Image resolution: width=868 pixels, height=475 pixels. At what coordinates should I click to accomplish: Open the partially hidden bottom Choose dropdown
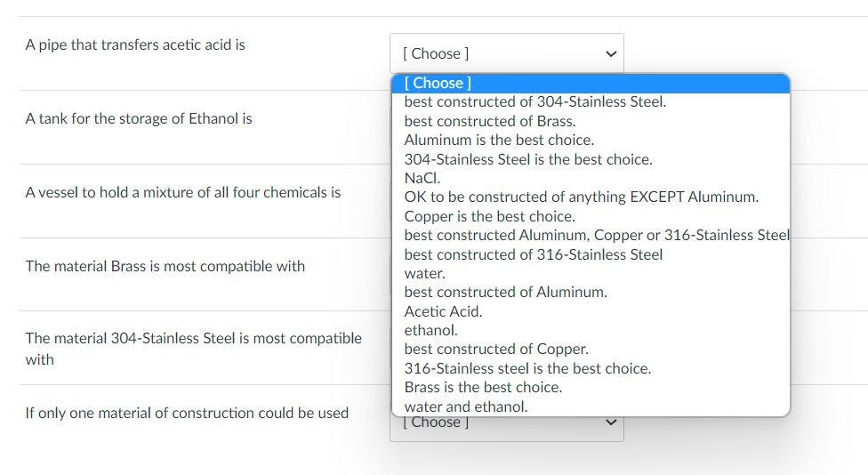[x=506, y=428]
